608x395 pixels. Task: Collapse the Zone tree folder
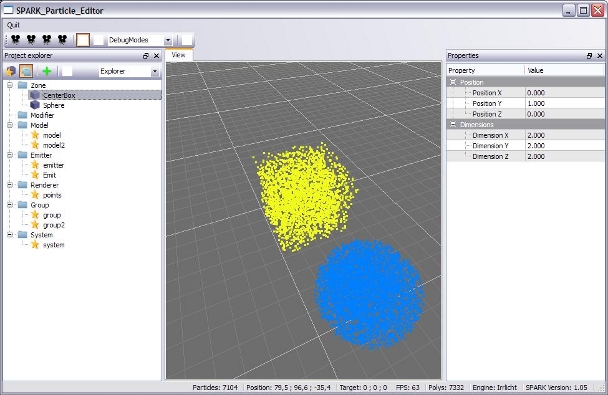[x=10, y=85]
